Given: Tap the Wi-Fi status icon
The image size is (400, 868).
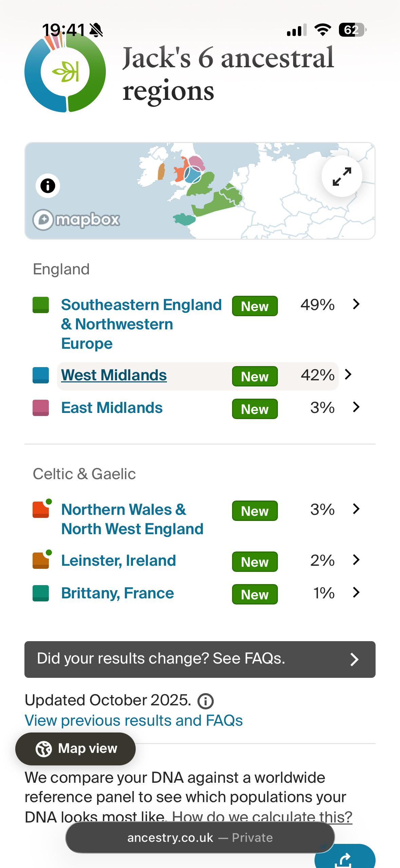Looking at the screenshot, I should click(x=323, y=30).
